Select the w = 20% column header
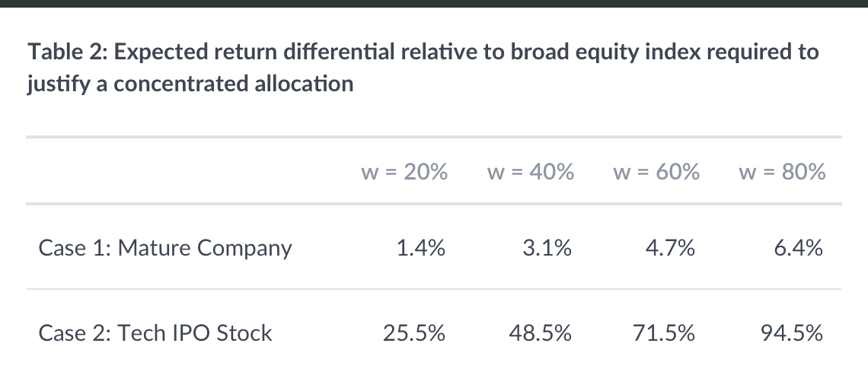Image resolution: width=868 pixels, height=391 pixels. [x=404, y=172]
